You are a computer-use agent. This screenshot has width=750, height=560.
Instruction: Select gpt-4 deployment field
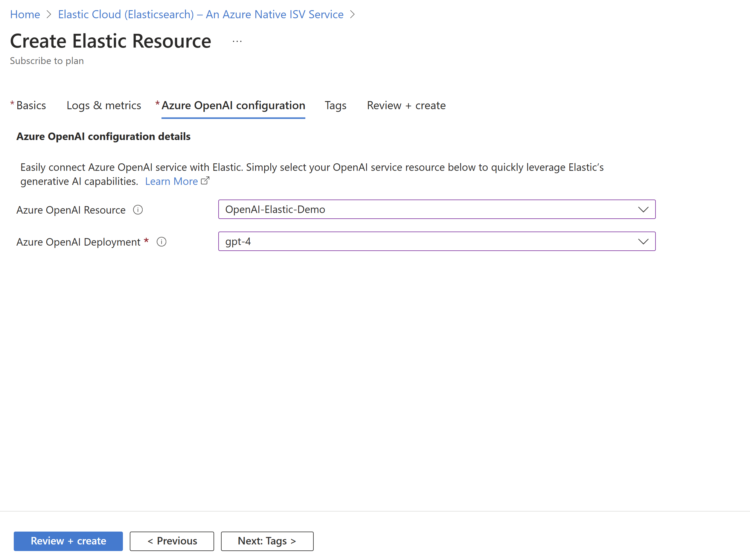point(437,241)
